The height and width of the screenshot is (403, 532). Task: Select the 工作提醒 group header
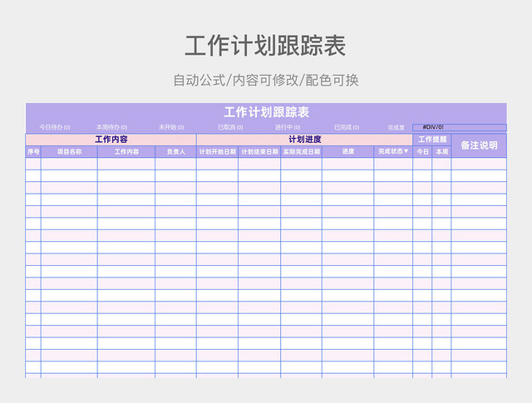(432, 140)
